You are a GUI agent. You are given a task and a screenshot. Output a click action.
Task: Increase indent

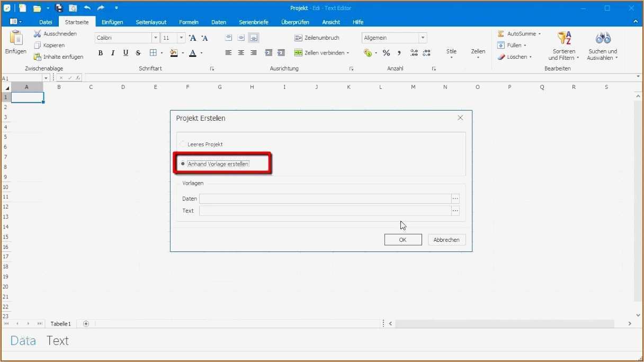pyautogui.click(x=281, y=53)
